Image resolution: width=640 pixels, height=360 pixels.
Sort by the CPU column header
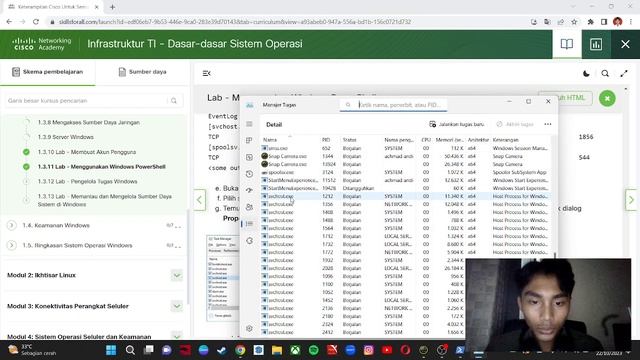pyautogui.click(x=426, y=140)
